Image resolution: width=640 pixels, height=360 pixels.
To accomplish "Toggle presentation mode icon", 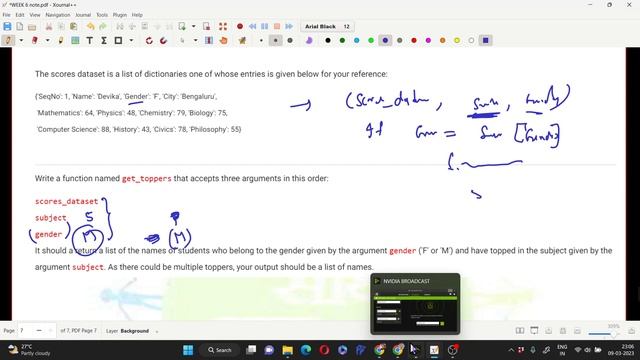I will (x=534, y=331).
